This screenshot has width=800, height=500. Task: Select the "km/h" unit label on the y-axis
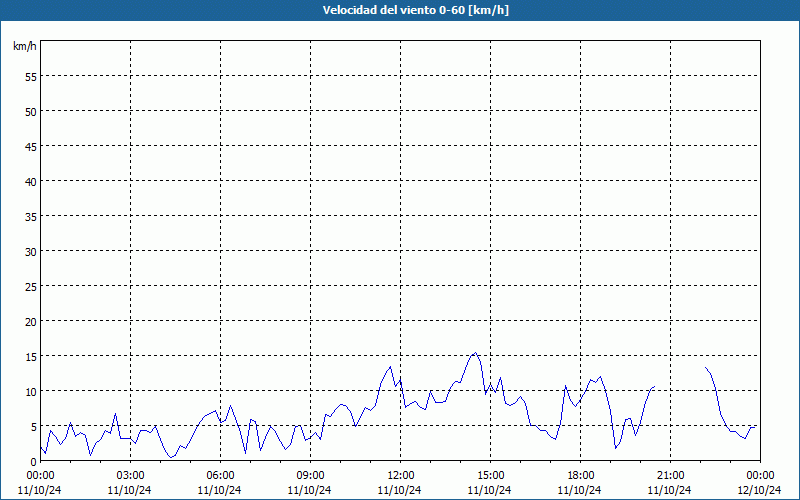24,46
